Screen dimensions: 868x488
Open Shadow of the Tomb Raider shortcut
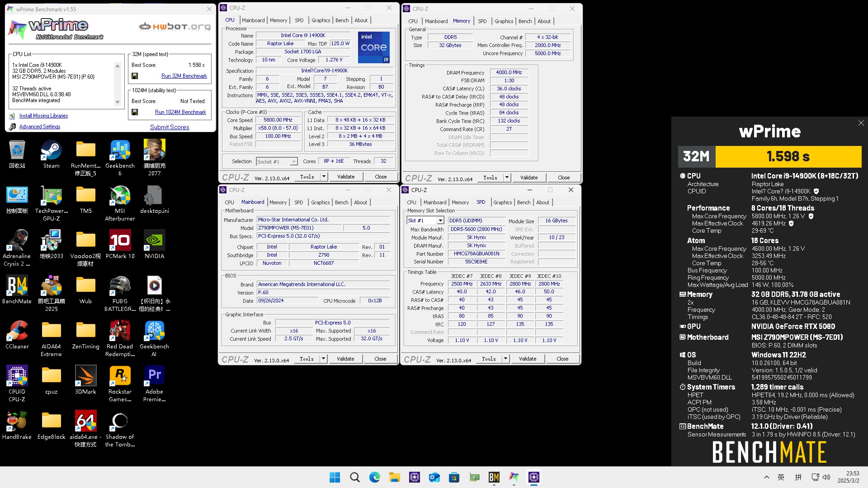(x=120, y=429)
